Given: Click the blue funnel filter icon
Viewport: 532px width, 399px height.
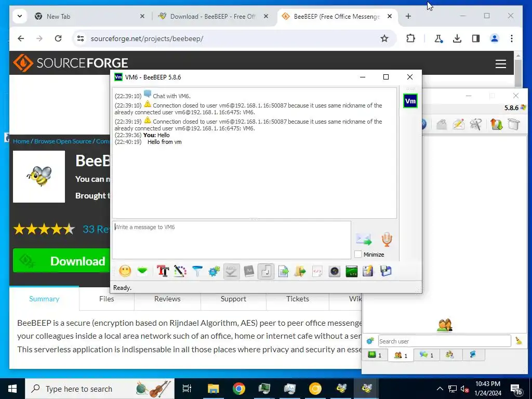Looking at the screenshot, I should coord(197,271).
